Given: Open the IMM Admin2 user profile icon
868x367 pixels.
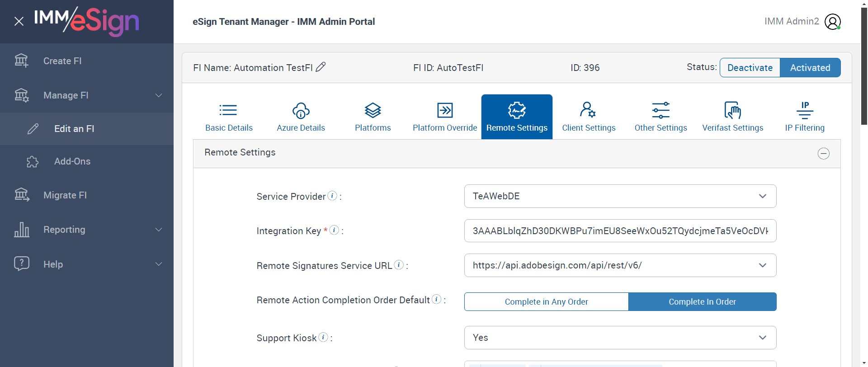Looking at the screenshot, I should (x=832, y=21).
